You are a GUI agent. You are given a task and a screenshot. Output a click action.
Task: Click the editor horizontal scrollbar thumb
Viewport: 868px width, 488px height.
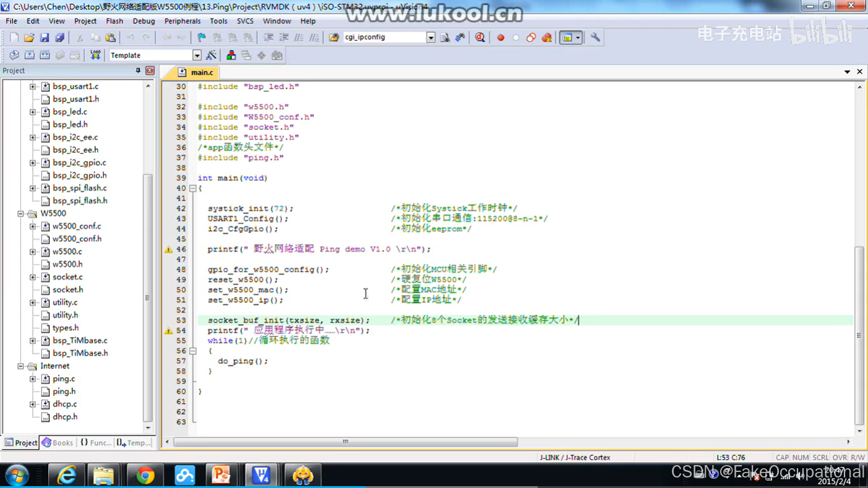click(345, 442)
